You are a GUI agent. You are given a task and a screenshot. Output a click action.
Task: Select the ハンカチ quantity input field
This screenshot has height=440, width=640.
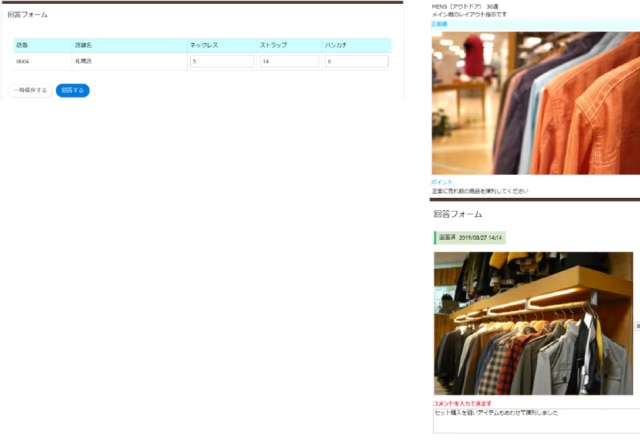pyautogui.click(x=356, y=61)
